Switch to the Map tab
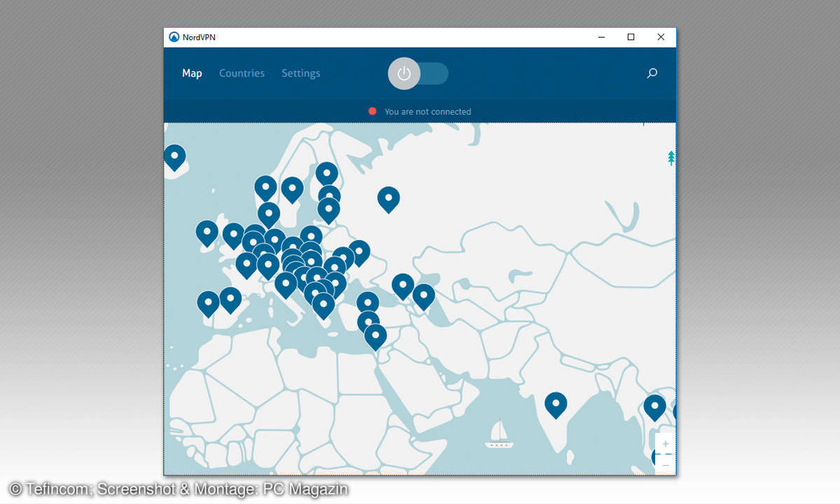This screenshot has width=840, height=504. point(192,73)
